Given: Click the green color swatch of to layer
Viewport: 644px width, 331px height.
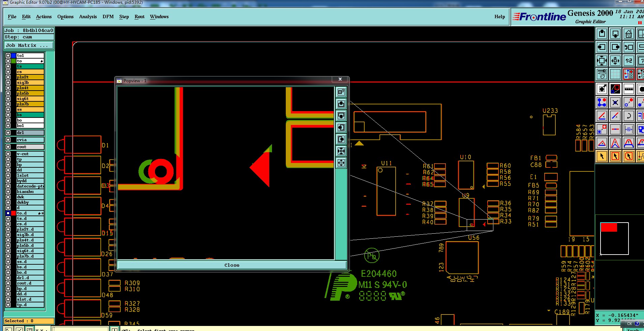Looking at the screenshot, I should [x=13, y=61].
